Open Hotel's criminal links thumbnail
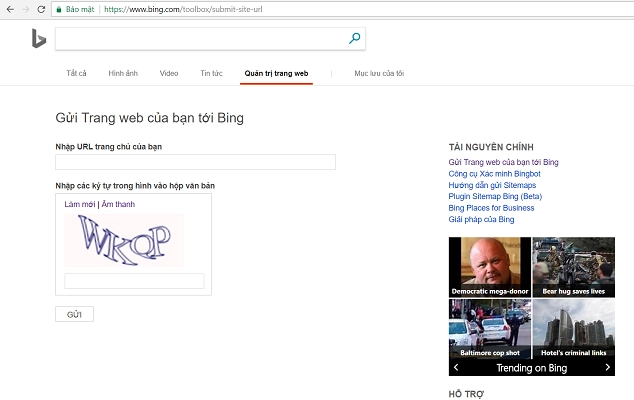 574,329
